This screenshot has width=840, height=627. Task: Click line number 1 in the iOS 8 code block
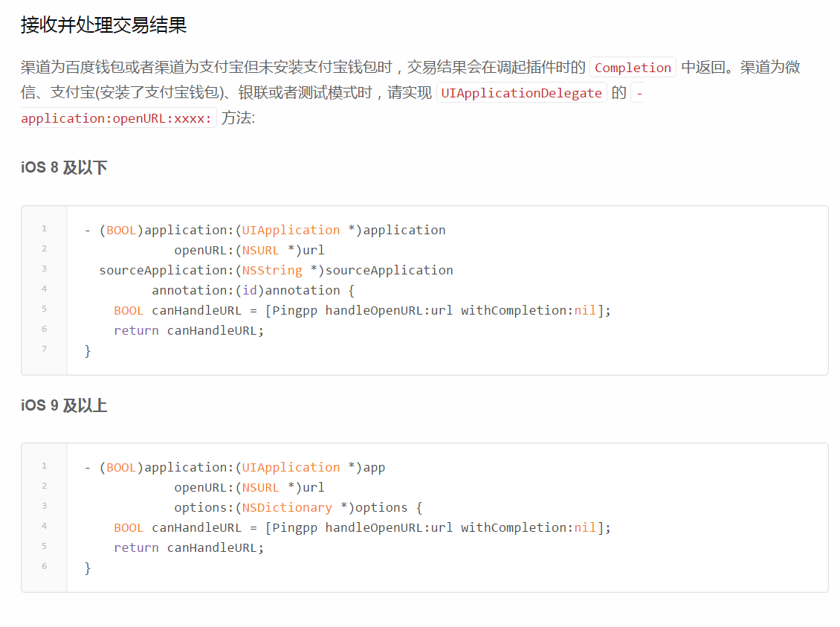click(x=45, y=229)
